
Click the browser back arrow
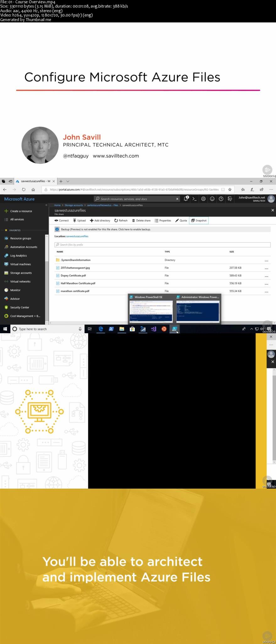click(5, 190)
